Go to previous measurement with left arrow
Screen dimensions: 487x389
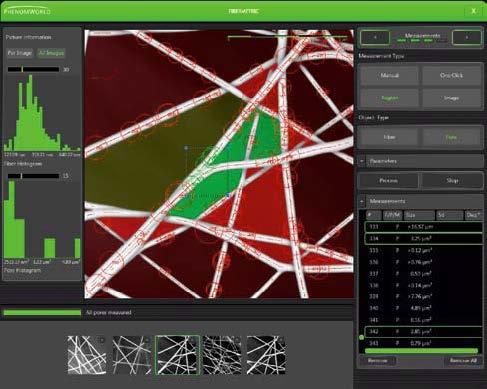[x=375, y=38]
